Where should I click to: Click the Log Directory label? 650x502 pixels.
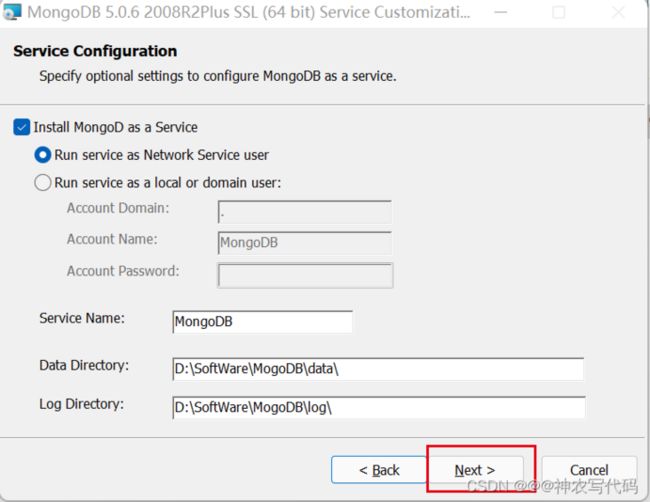pyautogui.click(x=82, y=404)
